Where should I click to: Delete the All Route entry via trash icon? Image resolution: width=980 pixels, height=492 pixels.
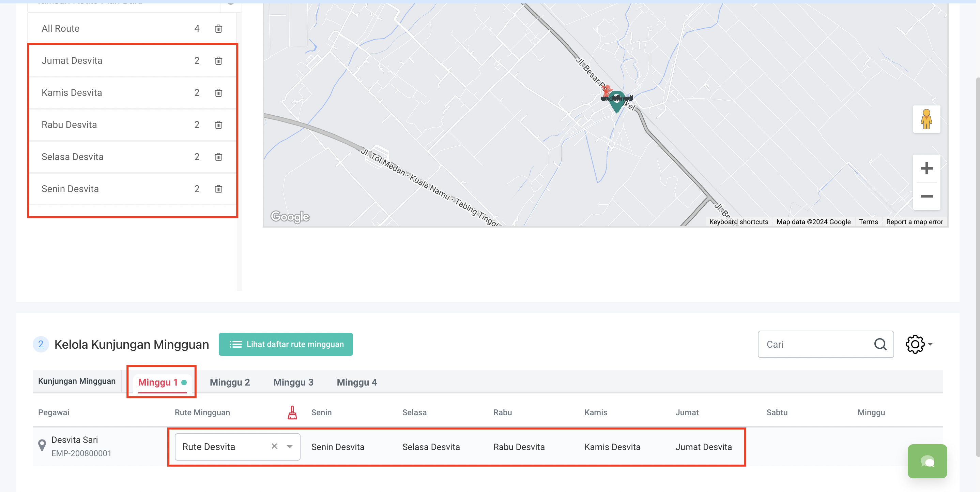[x=218, y=29]
